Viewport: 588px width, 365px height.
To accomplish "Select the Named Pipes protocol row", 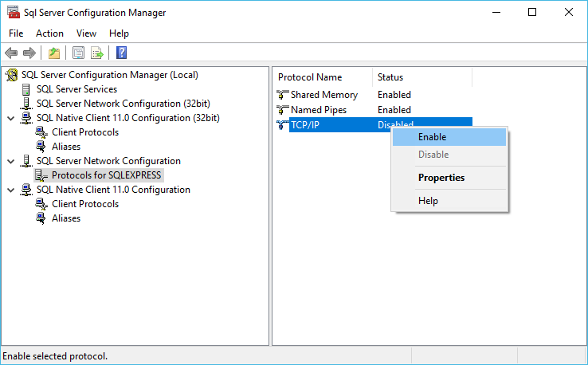I will (319, 110).
